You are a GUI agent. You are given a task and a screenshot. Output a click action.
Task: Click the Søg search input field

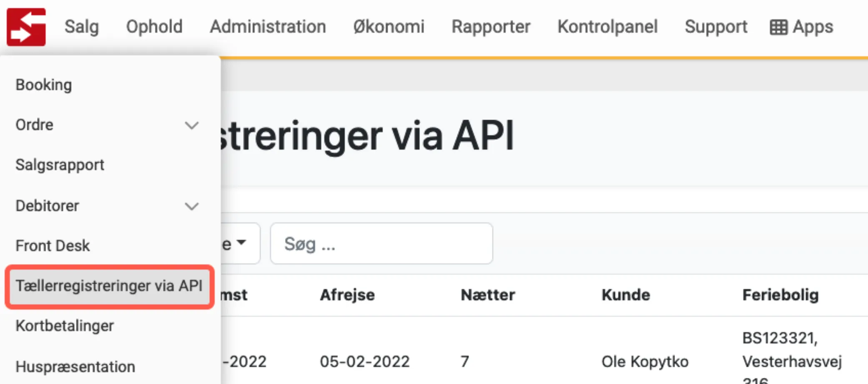pyautogui.click(x=381, y=243)
